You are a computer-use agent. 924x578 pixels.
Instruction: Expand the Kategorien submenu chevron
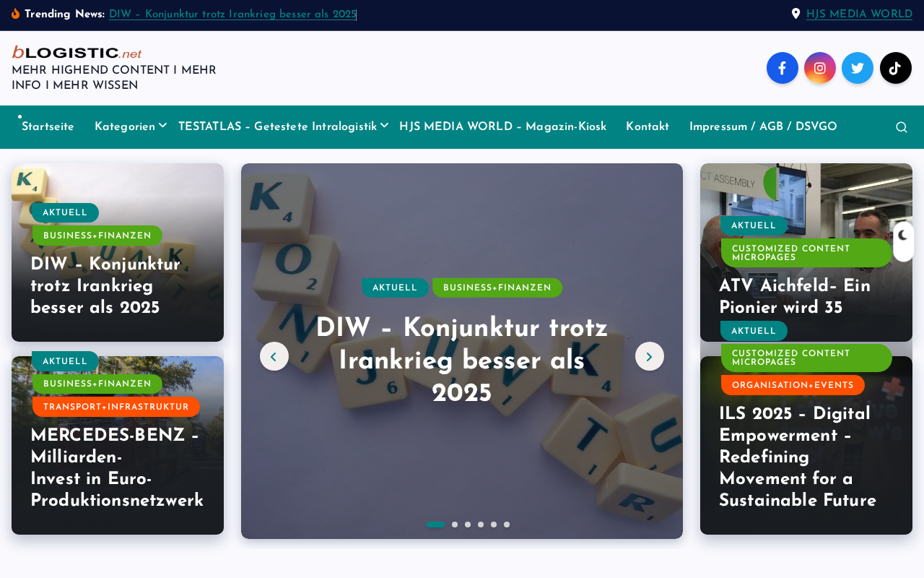tap(163, 126)
